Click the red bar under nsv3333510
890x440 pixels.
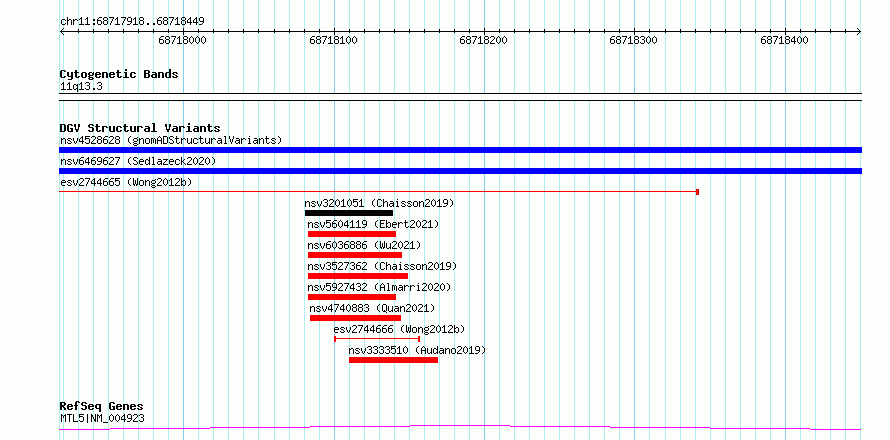pos(393,360)
